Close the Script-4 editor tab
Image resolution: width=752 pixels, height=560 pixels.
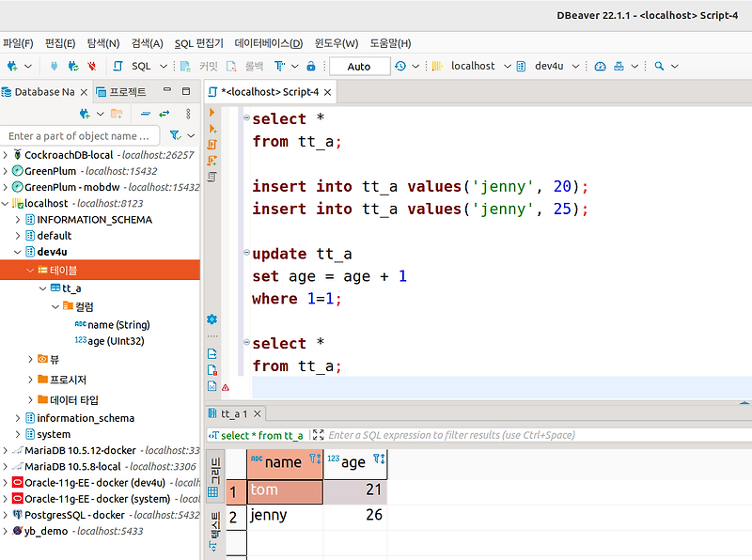point(327,92)
